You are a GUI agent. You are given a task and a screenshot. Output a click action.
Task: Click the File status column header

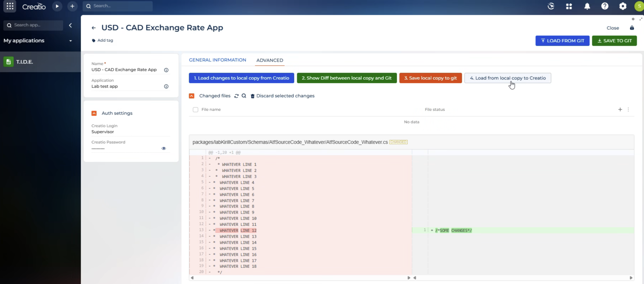click(x=434, y=109)
